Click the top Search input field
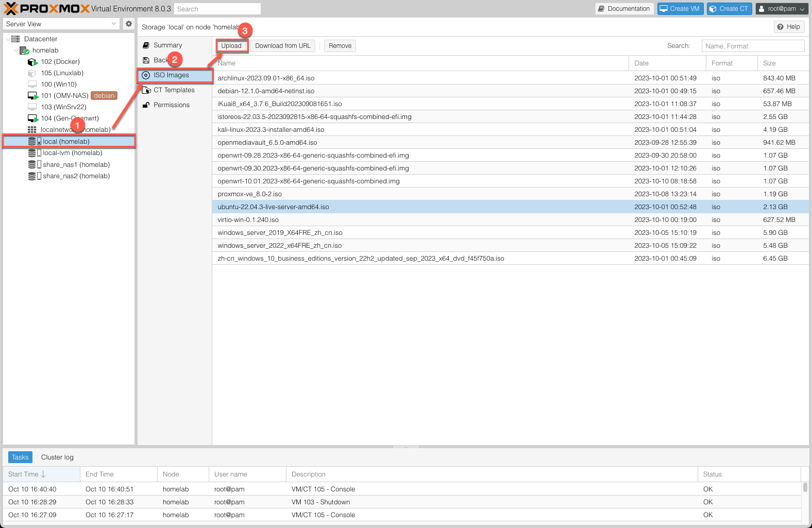 click(217, 9)
